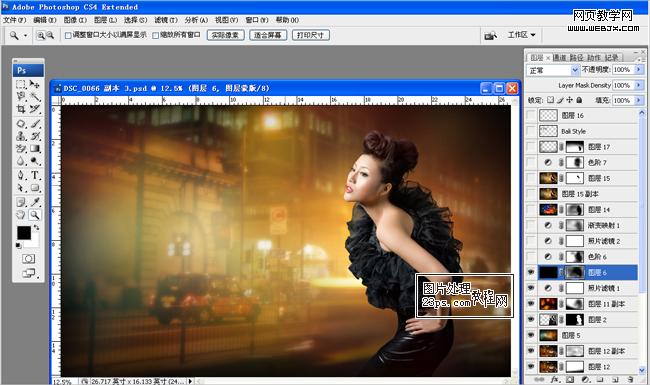Open the 窗口(W) menu
Viewport: 650px width, 385px height.
pyautogui.click(x=257, y=20)
